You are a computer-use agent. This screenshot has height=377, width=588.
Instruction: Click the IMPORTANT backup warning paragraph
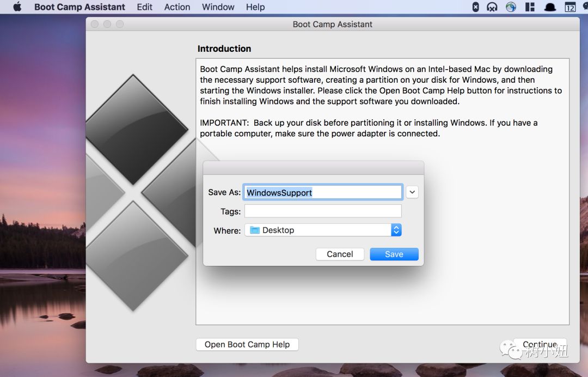(x=369, y=128)
